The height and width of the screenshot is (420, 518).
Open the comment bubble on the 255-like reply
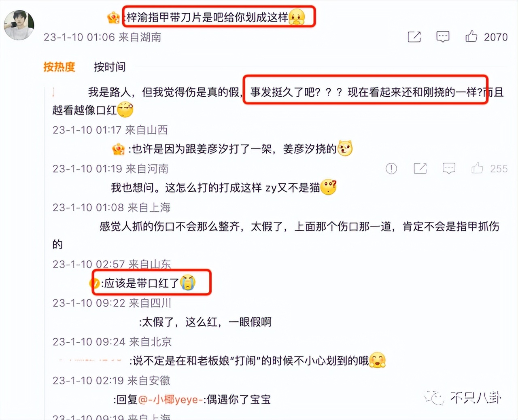click(x=449, y=168)
